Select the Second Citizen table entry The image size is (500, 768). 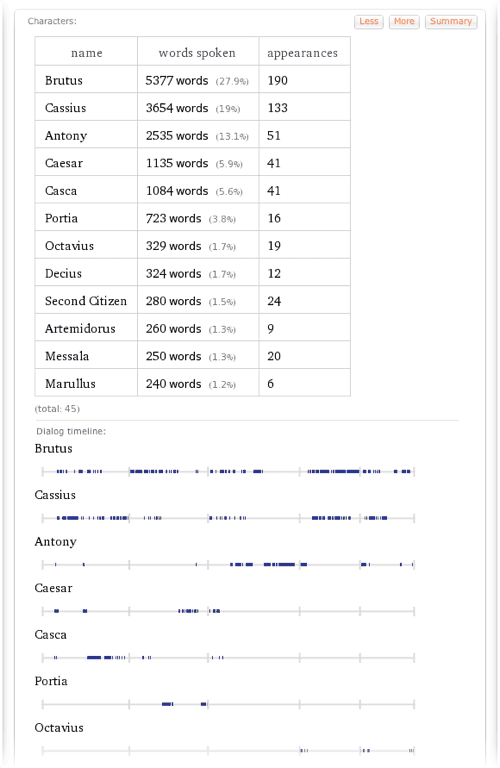point(86,301)
